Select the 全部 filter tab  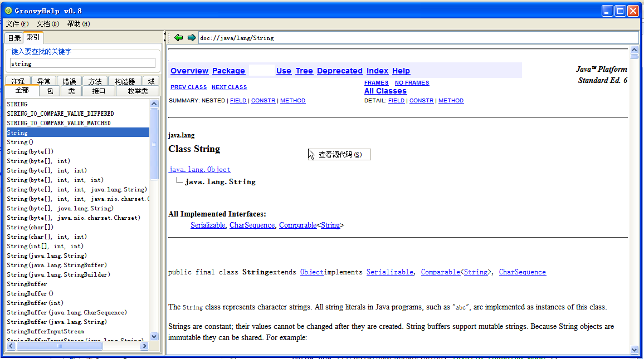22,90
